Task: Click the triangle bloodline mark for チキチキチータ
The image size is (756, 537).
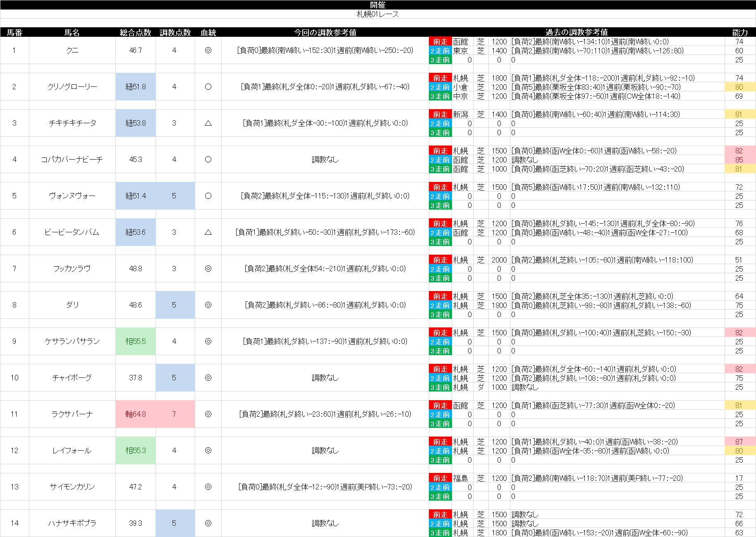Action: pyautogui.click(x=208, y=123)
